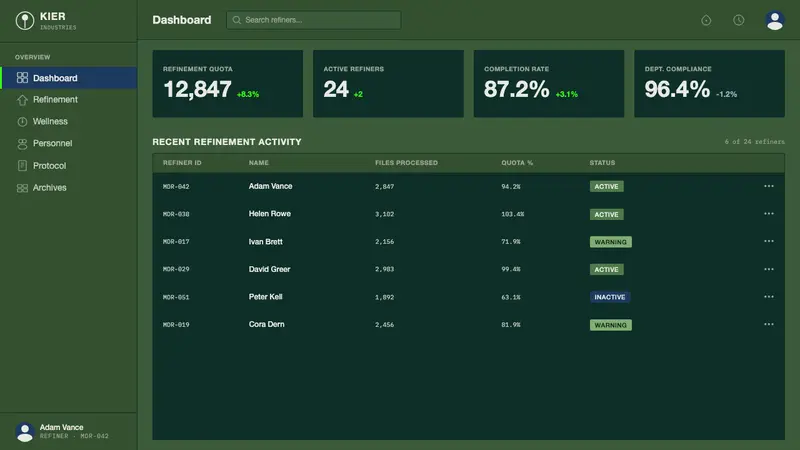
Task: Open more options for Ivan Brett row
Action: pyautogui.click(x=769, y=241)
